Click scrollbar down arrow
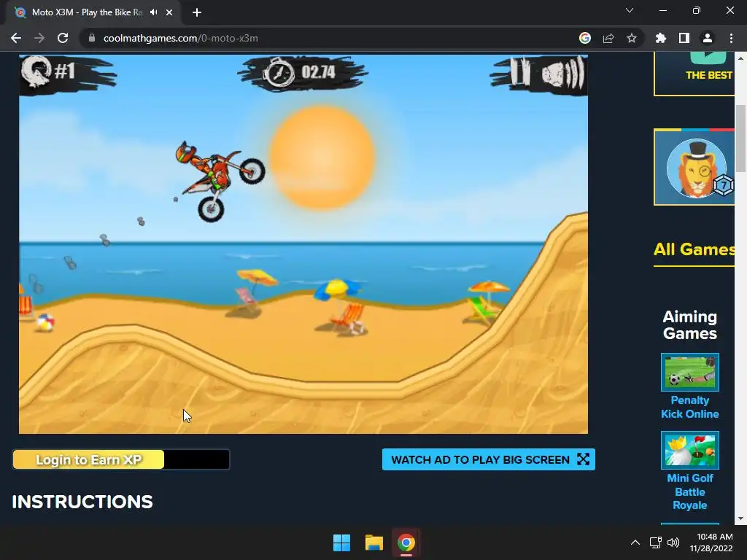This screenshot has width=747, height=560. coord(740,518)
